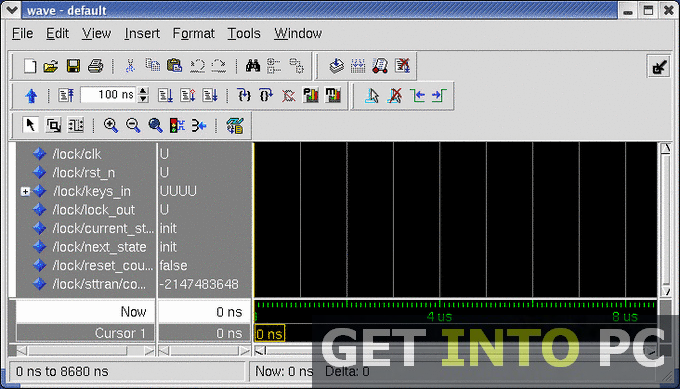Viewport: 680px width, 389px height.
Task: Activate the edit mode tool beside zoom mode
Action: coord(75,126)
